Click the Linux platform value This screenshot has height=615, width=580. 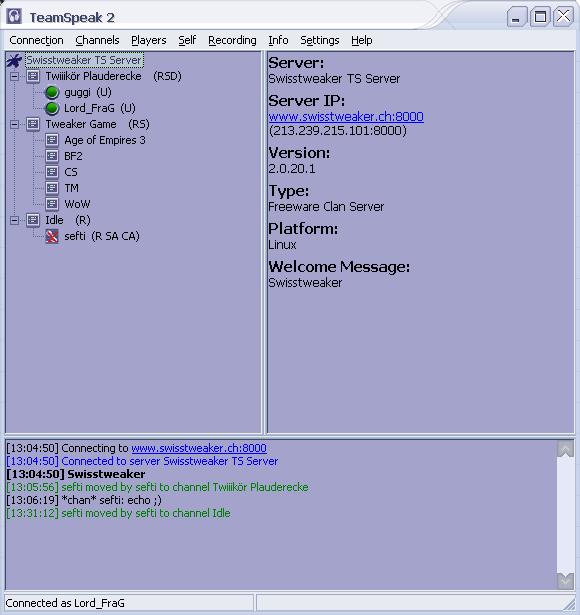282,245
